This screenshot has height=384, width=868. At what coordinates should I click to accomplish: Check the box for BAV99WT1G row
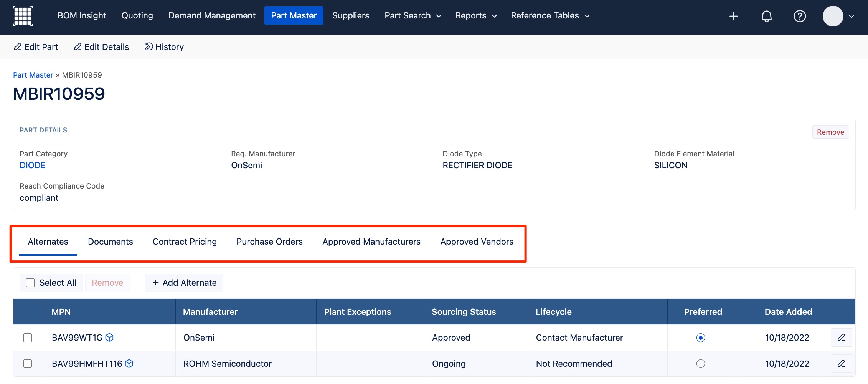[x=28, y=338]
